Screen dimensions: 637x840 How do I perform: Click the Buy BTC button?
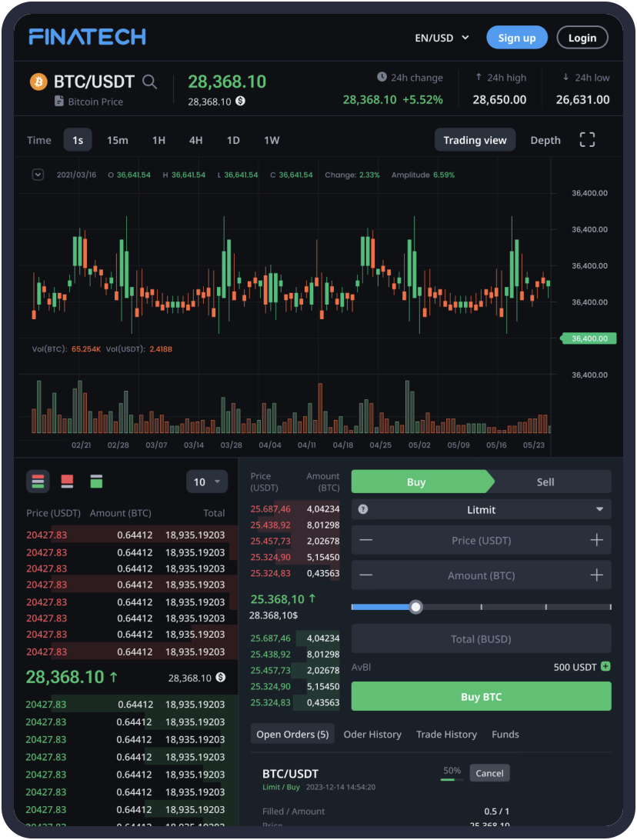(x=481, y=696)
